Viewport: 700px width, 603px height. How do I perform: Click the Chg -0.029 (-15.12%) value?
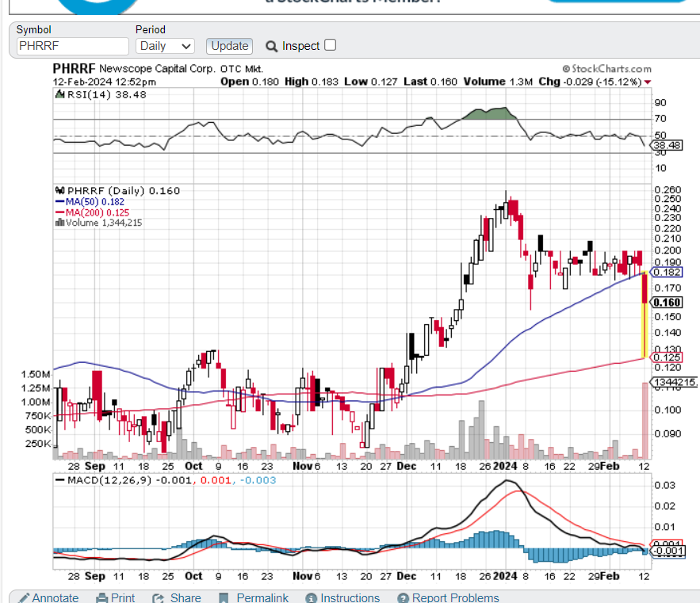pos(590,82)
